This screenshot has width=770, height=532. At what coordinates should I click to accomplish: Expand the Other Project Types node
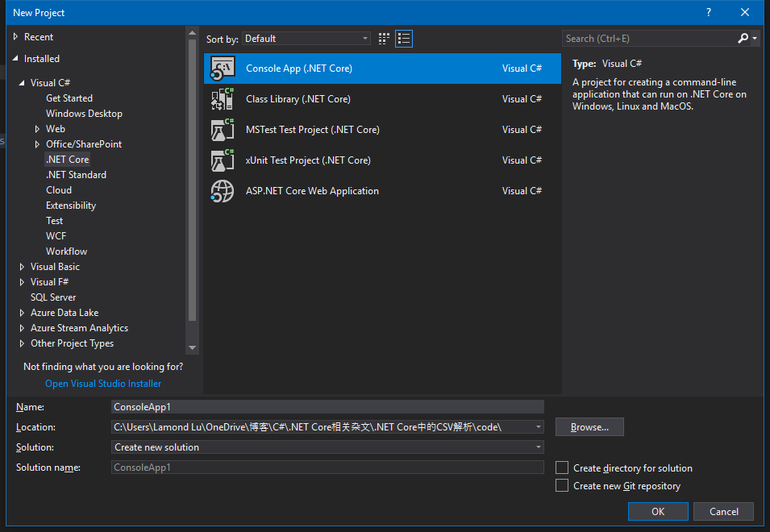pyautogui.click(x=22, y=343)
